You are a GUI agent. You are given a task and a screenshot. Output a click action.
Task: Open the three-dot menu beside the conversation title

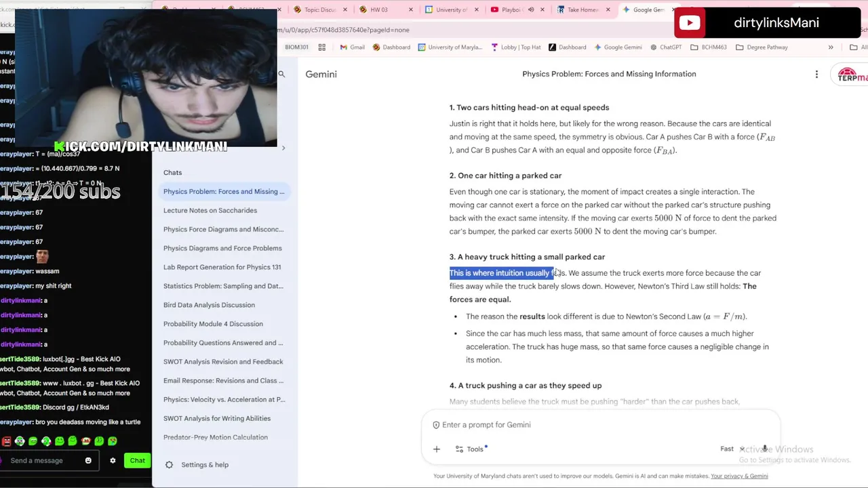pyautogui.click(x=816, y=74)
